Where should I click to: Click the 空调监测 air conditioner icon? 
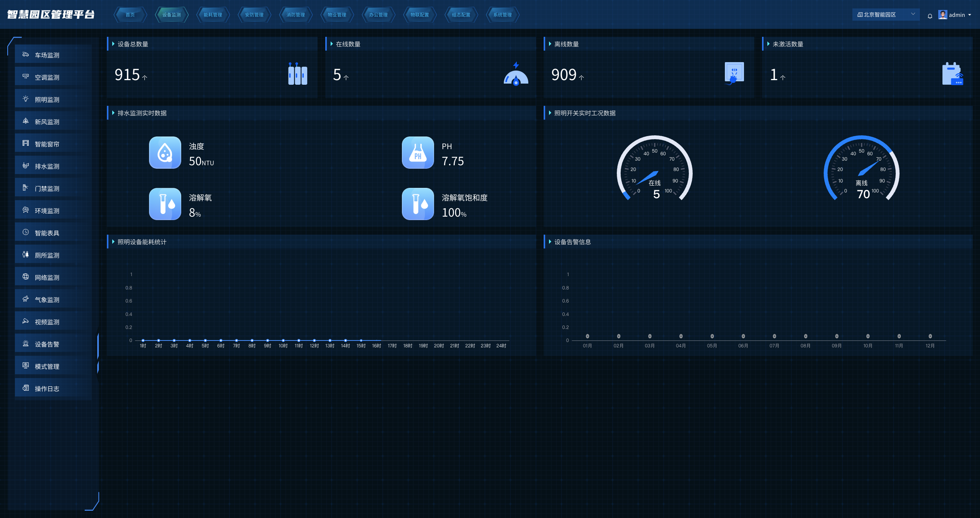(x=26, y=77)
